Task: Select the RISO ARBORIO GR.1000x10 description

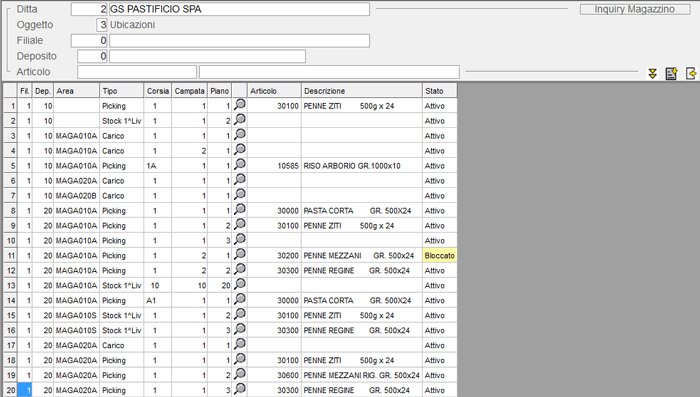Action: click(x=352, y=166)
